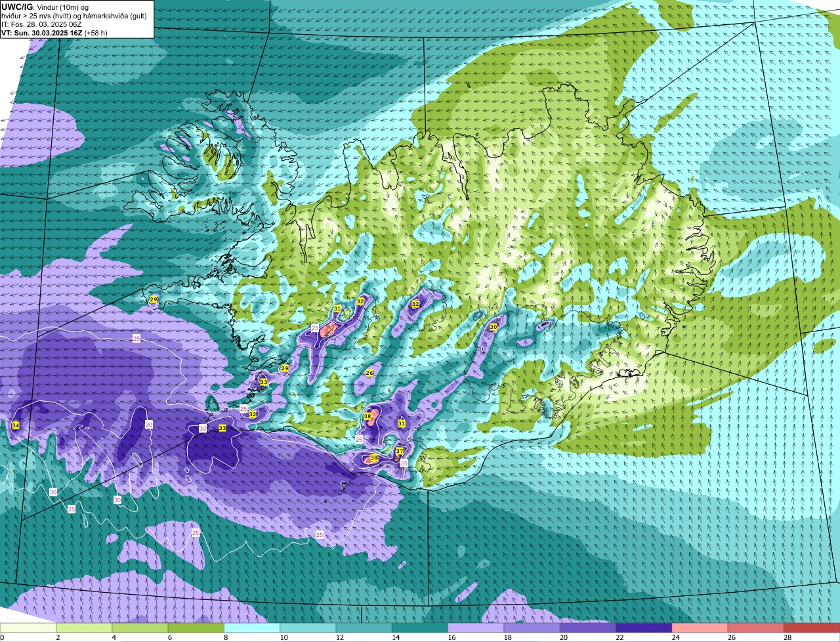This screenshot has height=642, width=840.
Task: Click the yellow max-gust marker reading 26
Action: [x=369, y=373]
